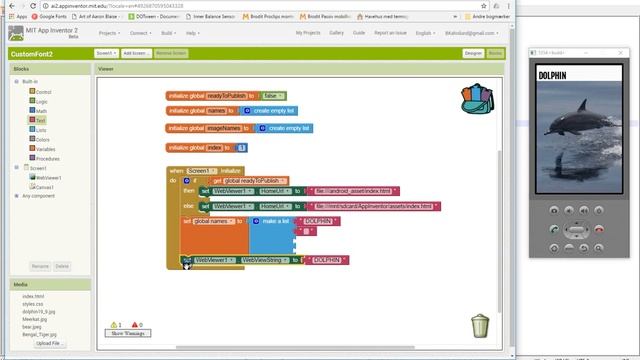Collapse the Screen1 tree node
640x360 pixels.
[x=17, y=167]
